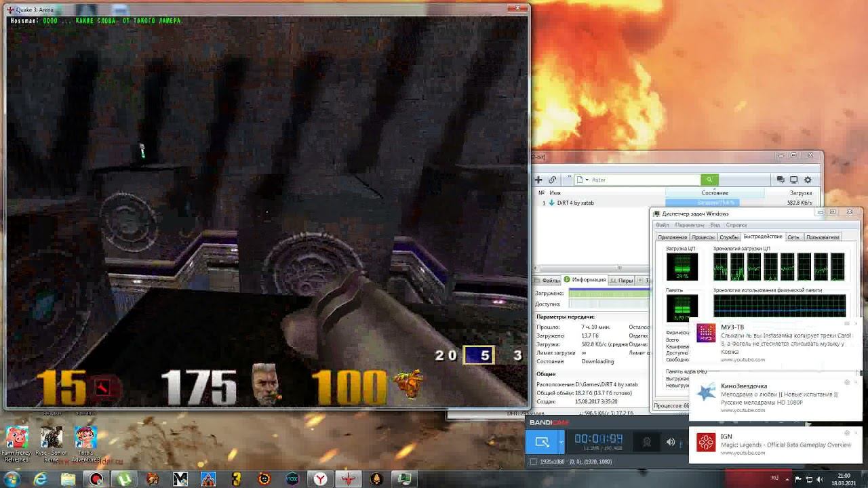Tick the 1920x1080 checkbox in Bandicam

(533, 462)
